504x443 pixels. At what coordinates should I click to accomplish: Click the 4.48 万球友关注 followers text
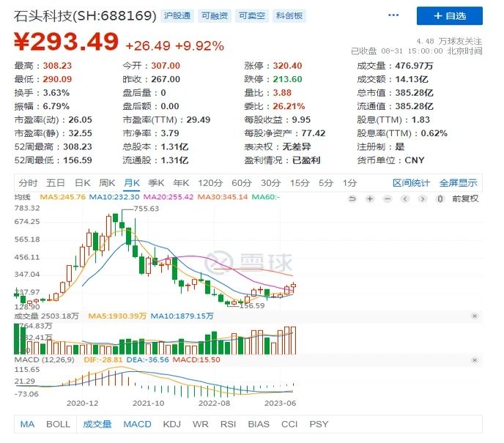coord(449,42)
